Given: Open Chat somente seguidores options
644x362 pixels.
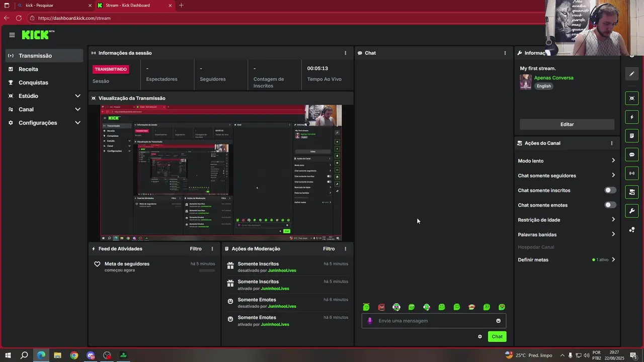Looking at the screenshot, I should [567, 175].
